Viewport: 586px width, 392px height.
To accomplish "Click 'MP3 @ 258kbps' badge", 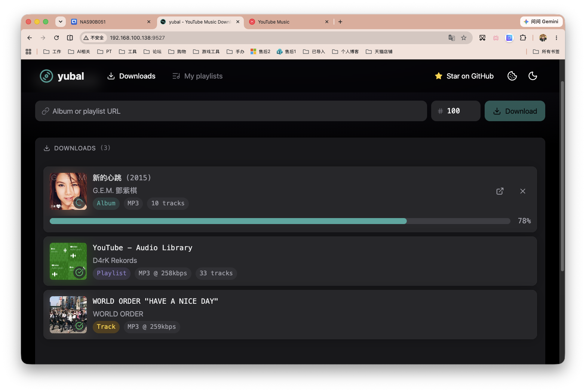I will 163,273.
